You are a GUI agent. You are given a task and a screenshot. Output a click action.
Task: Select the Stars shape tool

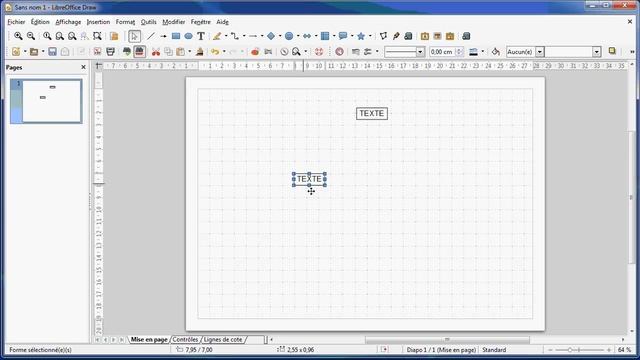tap(361, 36)
